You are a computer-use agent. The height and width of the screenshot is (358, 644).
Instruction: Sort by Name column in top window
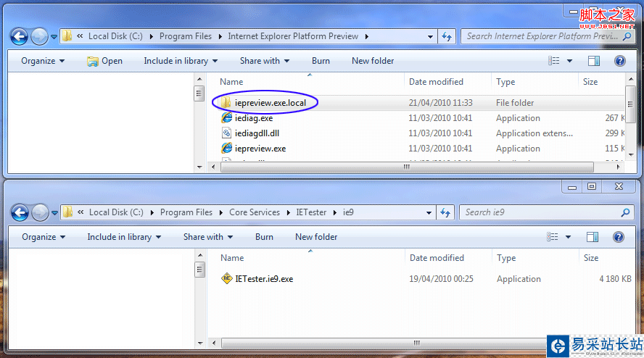231,82
